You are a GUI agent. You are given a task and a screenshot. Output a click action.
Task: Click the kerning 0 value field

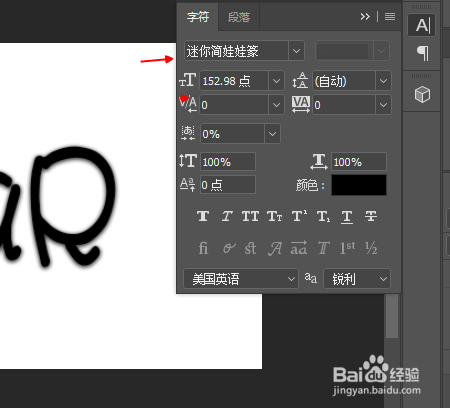[234, 105]
